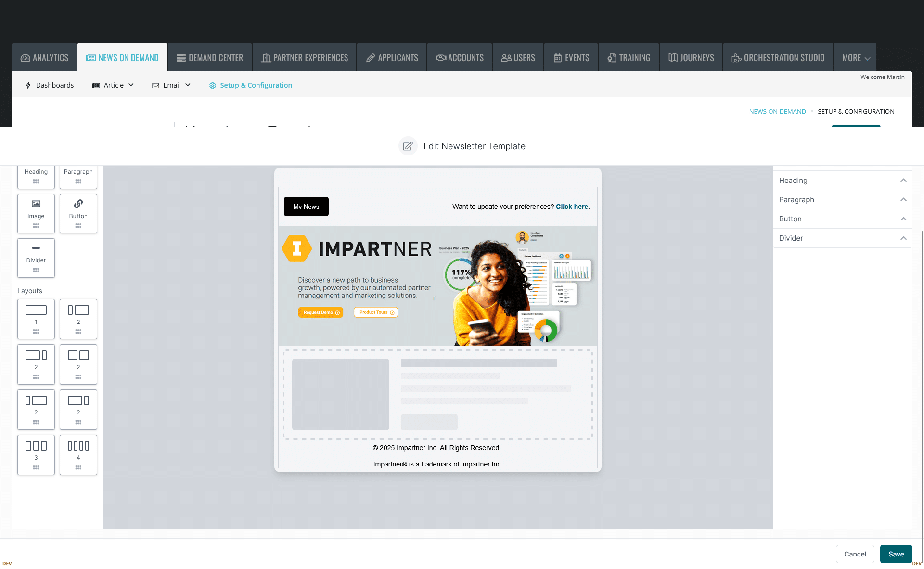Click the Setup & Configuration gear icon
This screenshot has width=924, height=569.
[212, 85]
